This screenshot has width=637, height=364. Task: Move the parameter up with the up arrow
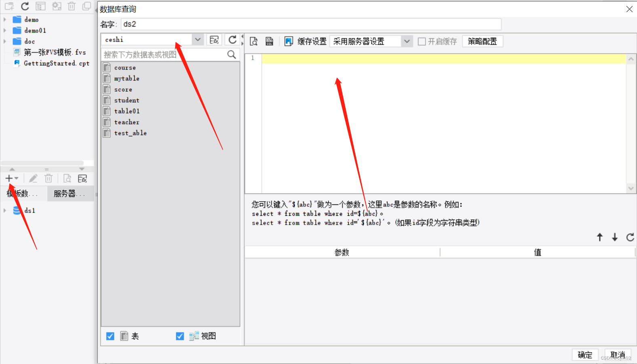(600, 237)
